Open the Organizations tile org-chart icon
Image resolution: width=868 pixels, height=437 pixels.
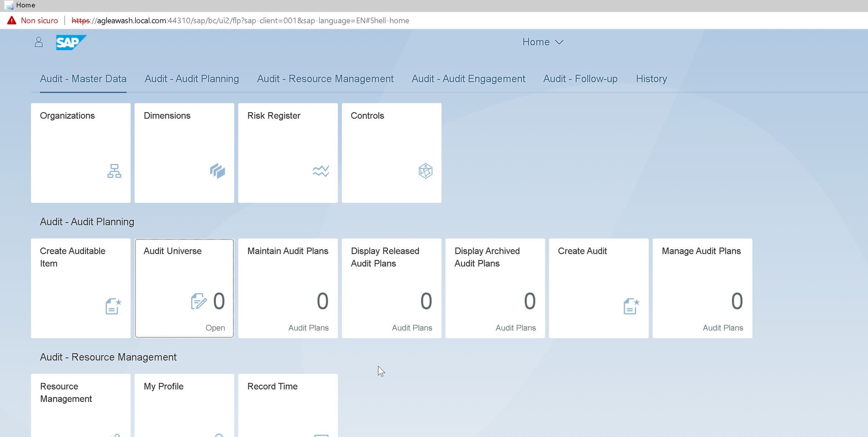[114, 171]
